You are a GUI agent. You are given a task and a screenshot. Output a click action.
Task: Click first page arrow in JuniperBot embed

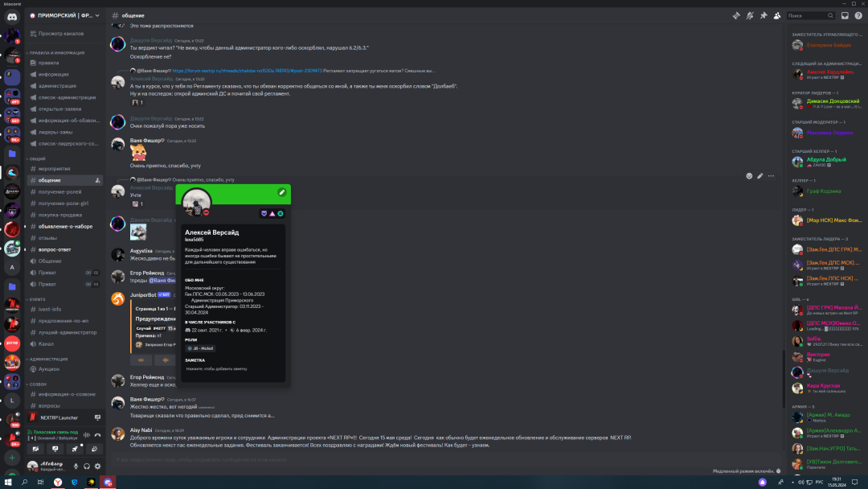[141, 360]
